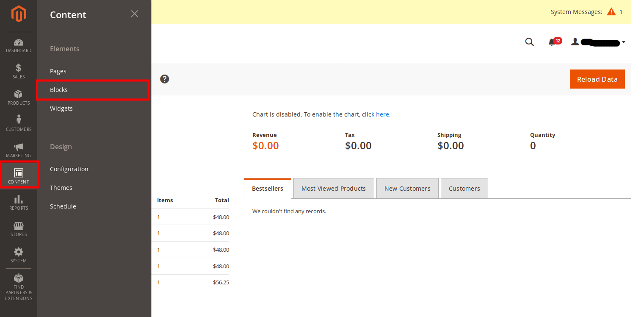Click the system messages warning icon

[611, 12]
